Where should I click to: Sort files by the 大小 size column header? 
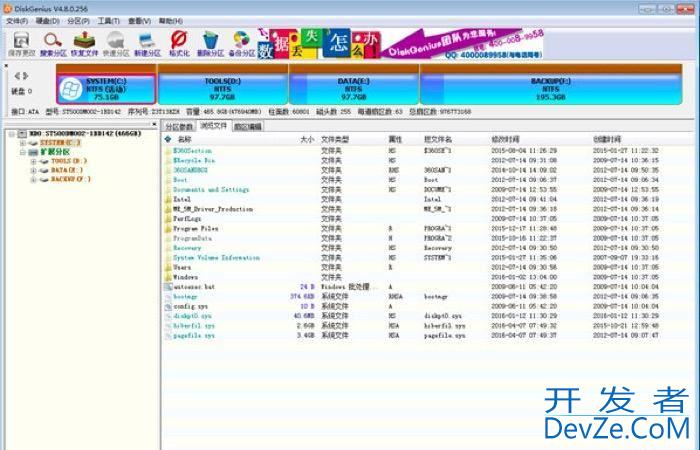point(307,139)
